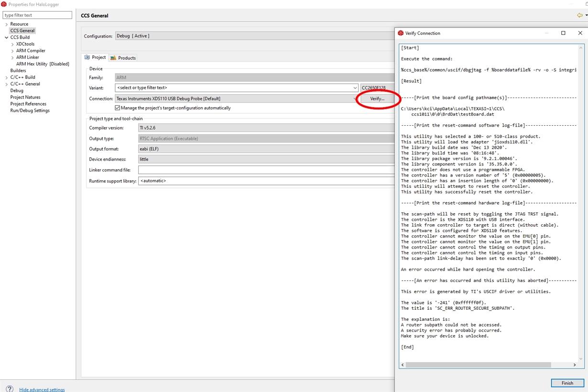Select CCS General in the tree
Viewport: 588px width, 392px height.
[x=22, y=31]
